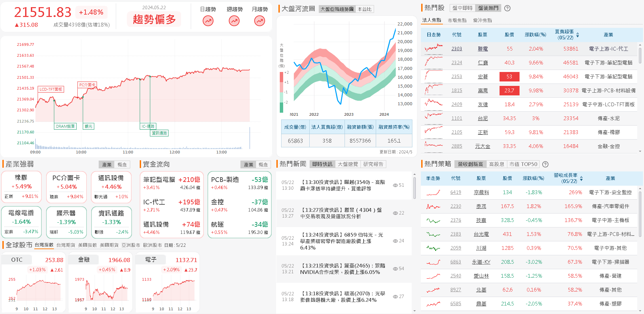Click the view-count eye icon showing 27
This screenshot has height=314, width=644.
[395, 297]
